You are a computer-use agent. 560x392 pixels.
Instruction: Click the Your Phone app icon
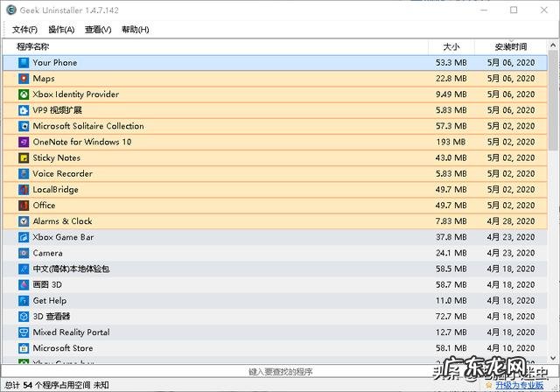[x=24, y=63]
